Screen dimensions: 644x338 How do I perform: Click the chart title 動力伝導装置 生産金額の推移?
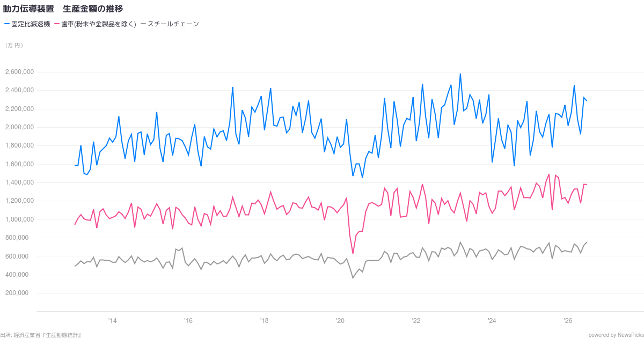click(63, 9)
